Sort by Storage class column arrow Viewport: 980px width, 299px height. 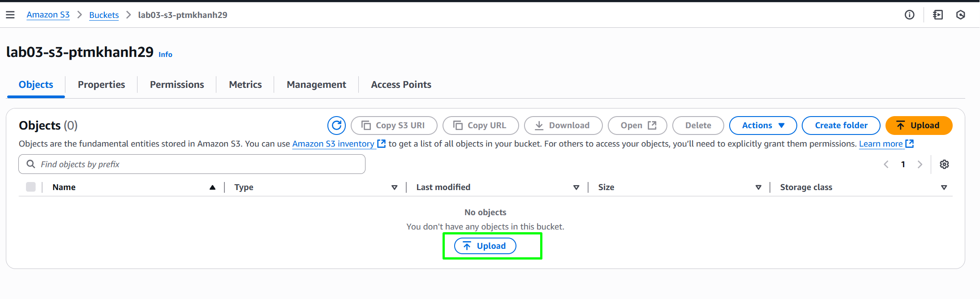point(944,187)
